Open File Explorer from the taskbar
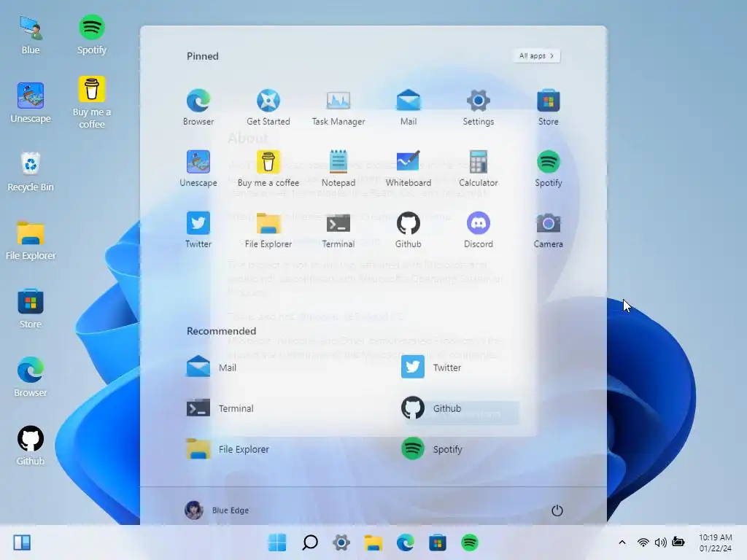 (x=373, y=542)
